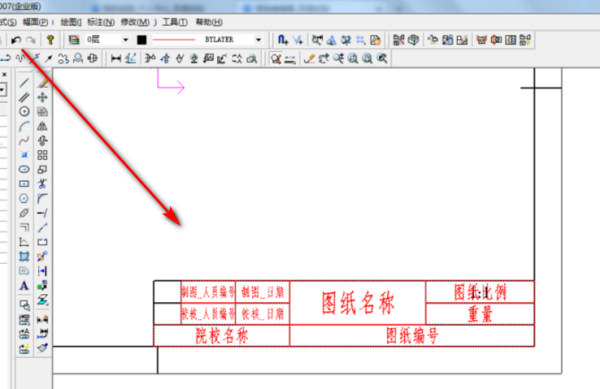Image resolution: width=600 pixels, height=389 pixels.
Task: Select the Regular polygon tool
Action: click(x=24, y=198)
